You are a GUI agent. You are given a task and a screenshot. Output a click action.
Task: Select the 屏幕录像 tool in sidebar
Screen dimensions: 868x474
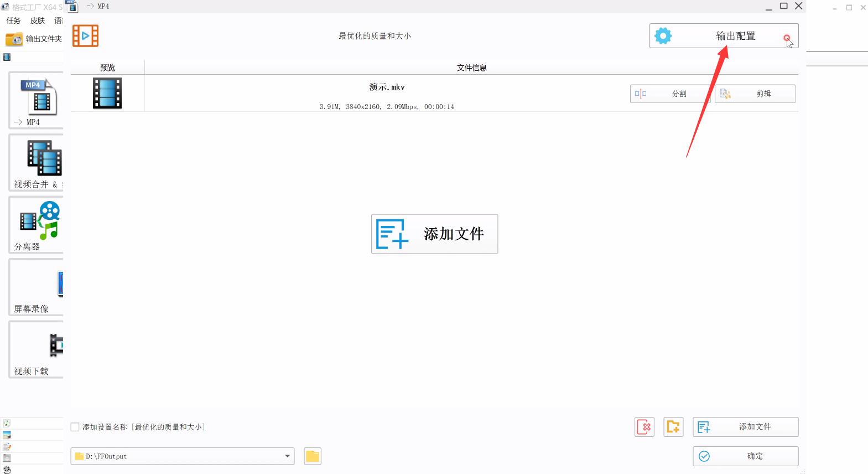tap(36, 288)
